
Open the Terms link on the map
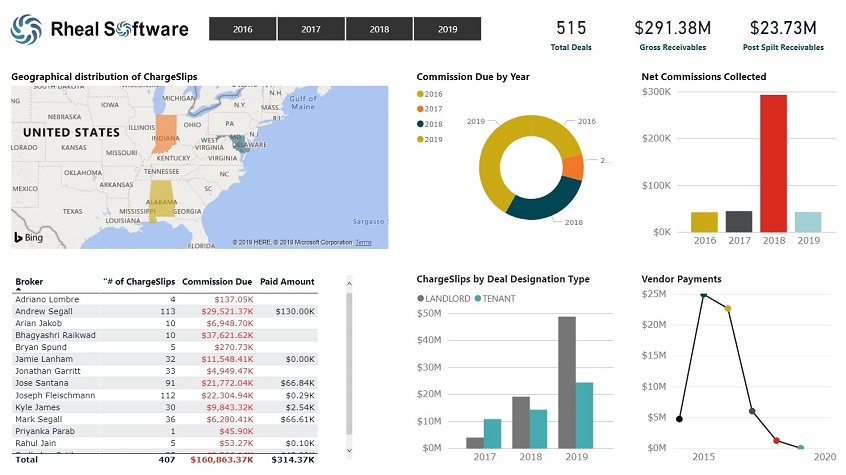[x=363, y=243]
